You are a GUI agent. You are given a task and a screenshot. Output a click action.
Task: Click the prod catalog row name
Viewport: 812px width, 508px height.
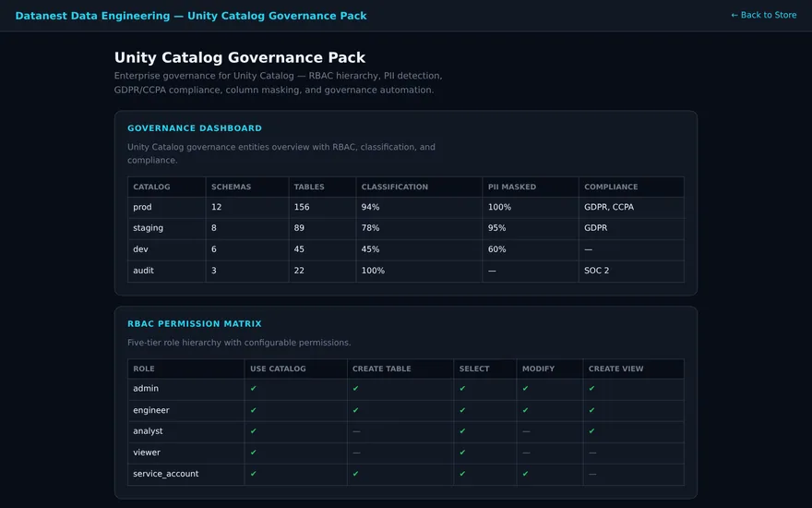click(x=142, y=207)
